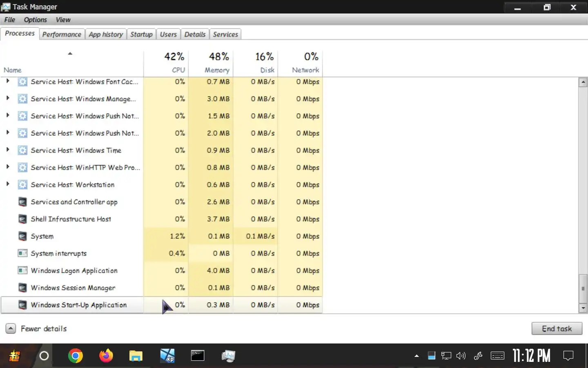
Task: Switch to the Services tab
Action: [x=225, y=34]
